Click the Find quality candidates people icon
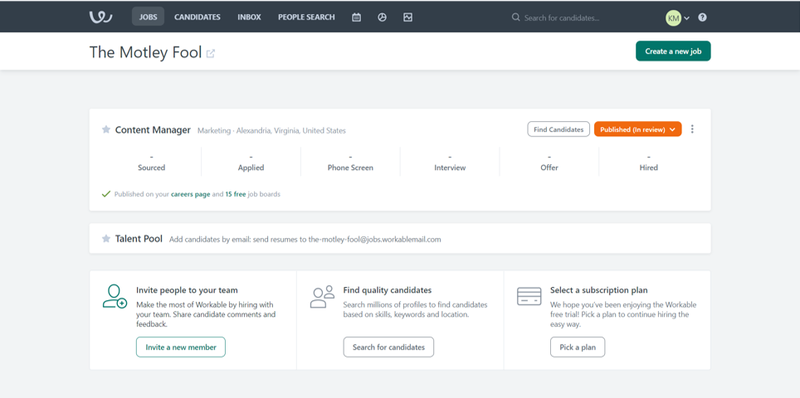Viewport: 800px width, 398px height. [x=322, y=296]
